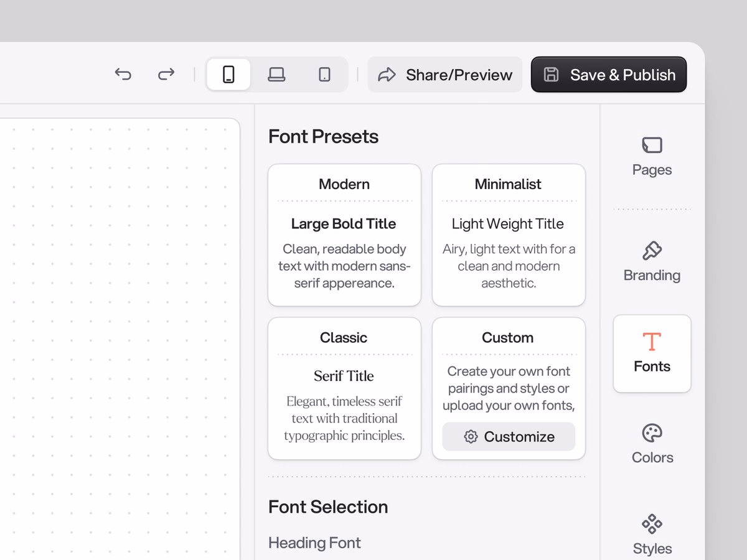Switch to laptop preview mode
Image resolution: width=747 pixels, height=560 pixels.
276,75
